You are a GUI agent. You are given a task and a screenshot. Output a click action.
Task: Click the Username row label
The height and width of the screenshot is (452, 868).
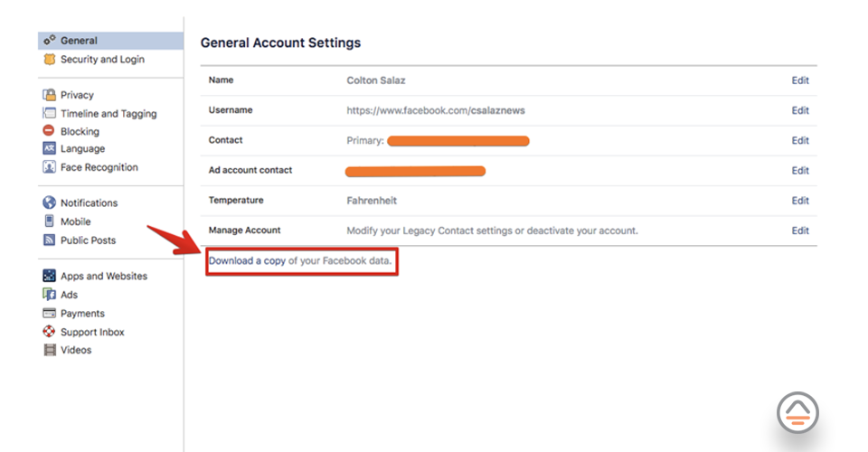click(x=231, y=109)
